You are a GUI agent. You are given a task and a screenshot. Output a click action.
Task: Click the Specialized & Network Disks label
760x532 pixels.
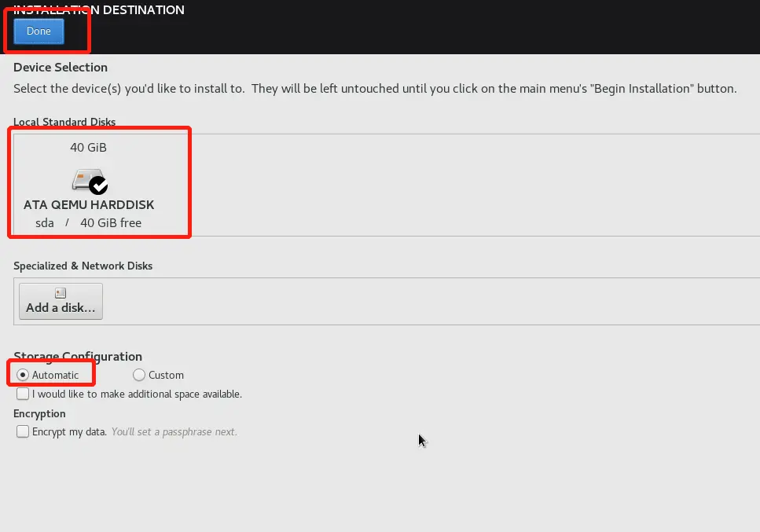83,266
